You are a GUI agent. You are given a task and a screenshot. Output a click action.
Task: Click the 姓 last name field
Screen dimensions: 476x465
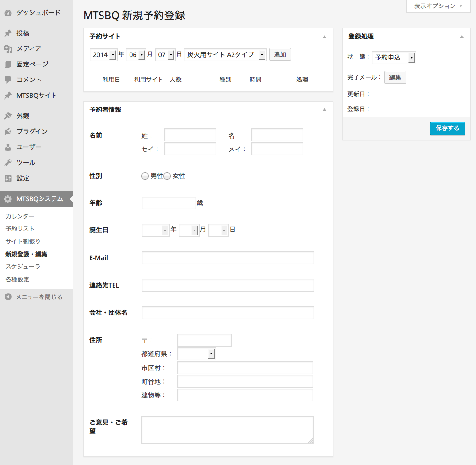(x=190, y=135)
